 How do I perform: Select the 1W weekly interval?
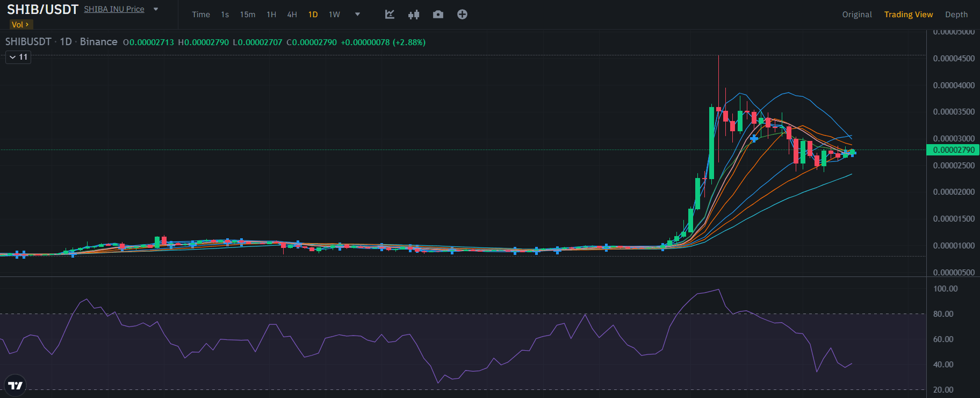click(334, 15)
